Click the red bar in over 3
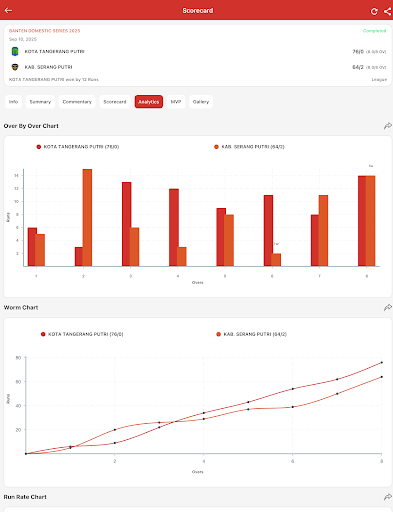Image resolution: width=393 pixels, height=512 pixels. (x=126, y=224)
